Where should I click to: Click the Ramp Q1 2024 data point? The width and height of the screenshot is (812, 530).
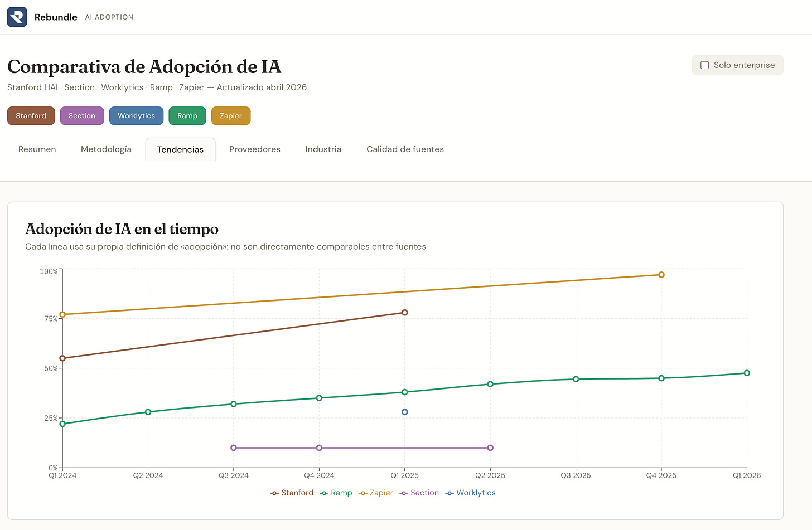click(x=62, y=424)
